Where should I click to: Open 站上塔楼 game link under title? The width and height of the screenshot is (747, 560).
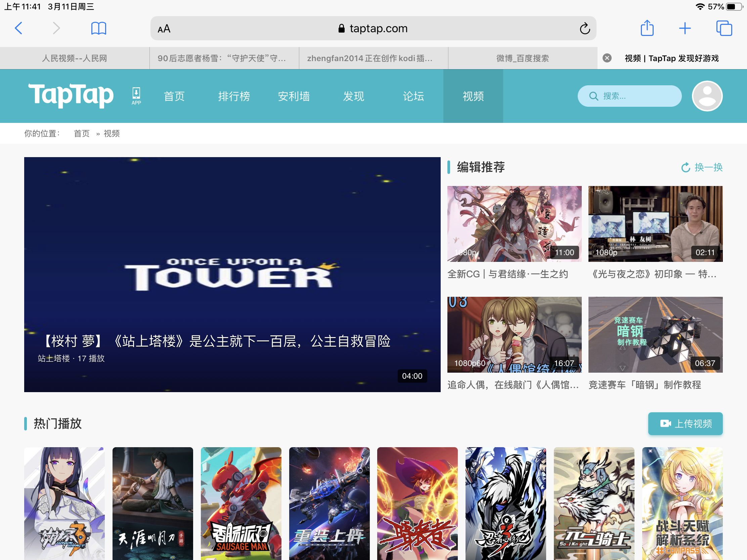tap(54, 359)
